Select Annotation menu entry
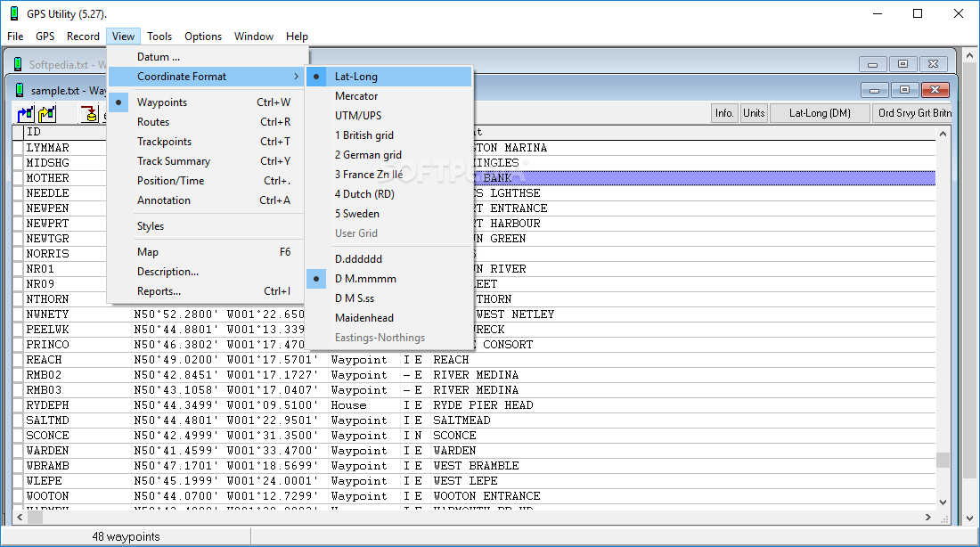Screen dimensions: 980x547 click(x=207, y=200)
